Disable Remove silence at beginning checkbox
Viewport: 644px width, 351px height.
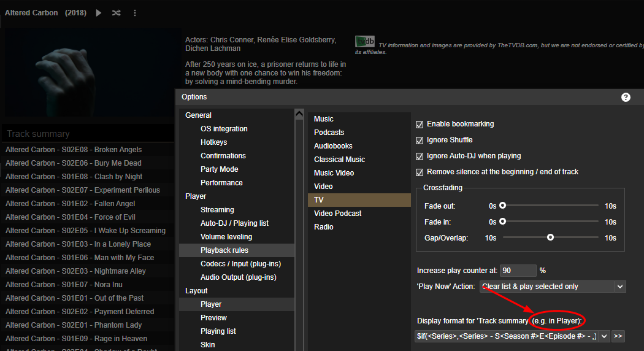(420, 172)
